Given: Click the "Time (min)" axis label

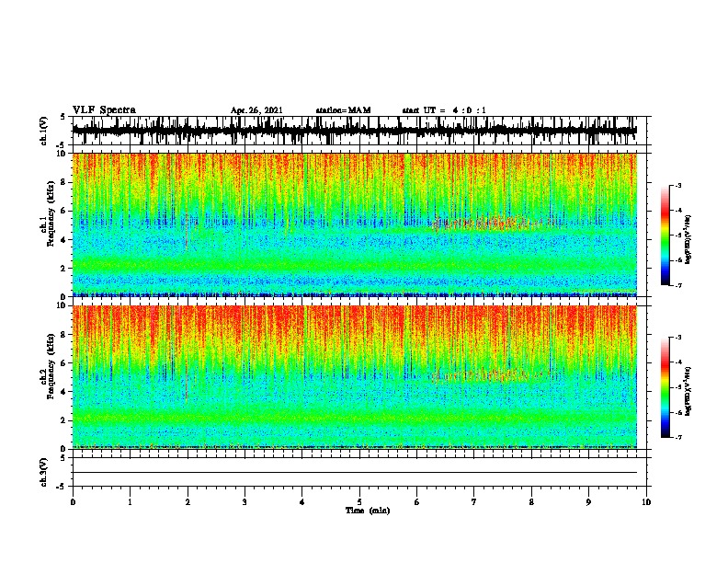Looking at the screenshot, I should pyautogui.click(x=368, y=511).
